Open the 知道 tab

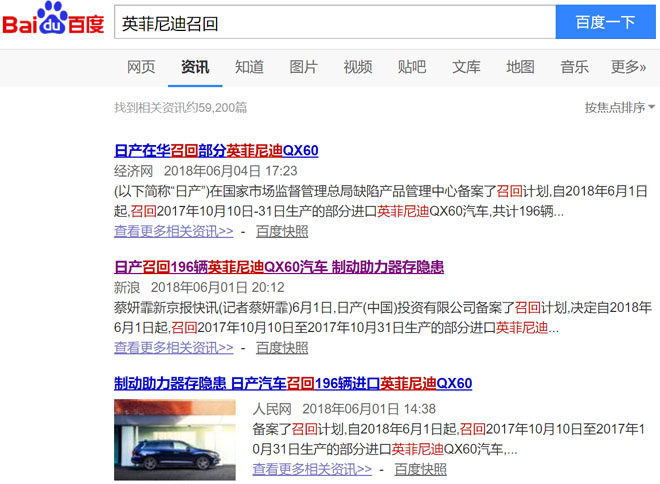coord(249,67)
